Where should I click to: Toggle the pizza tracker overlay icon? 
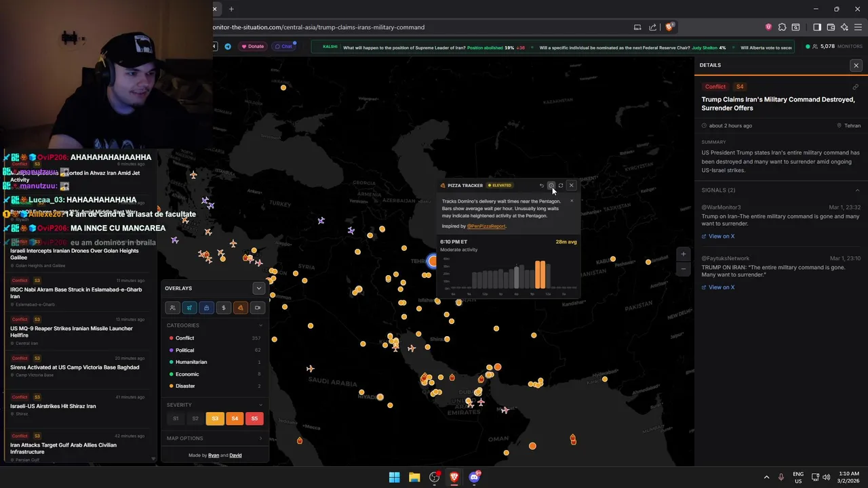[240, 308]
